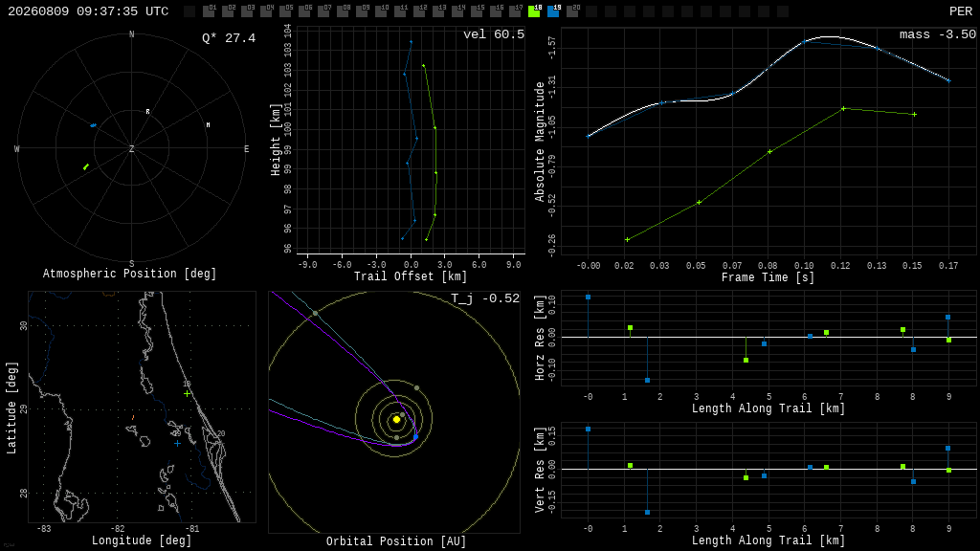Toggle the gray station 20 indicator box

click(x=572, y=11)
